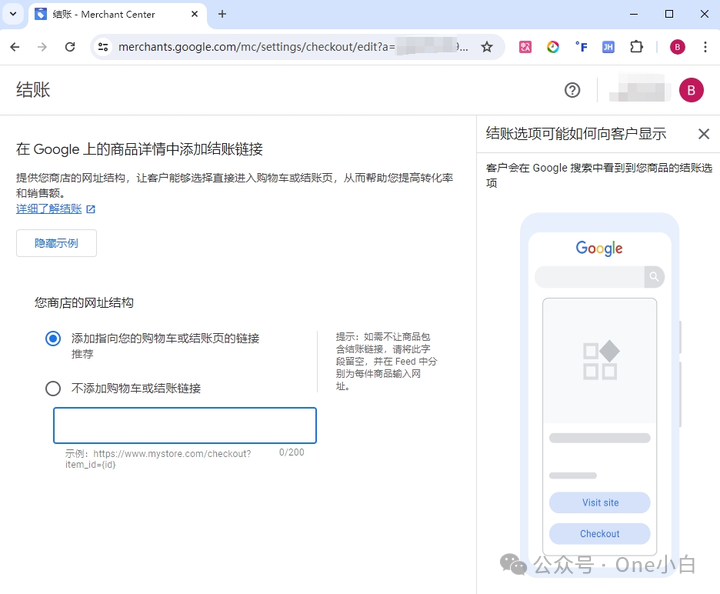This screenshot has height=594, width=720.
Task: Click the product image placeholder in preview
Action: (x=600, y=361)
